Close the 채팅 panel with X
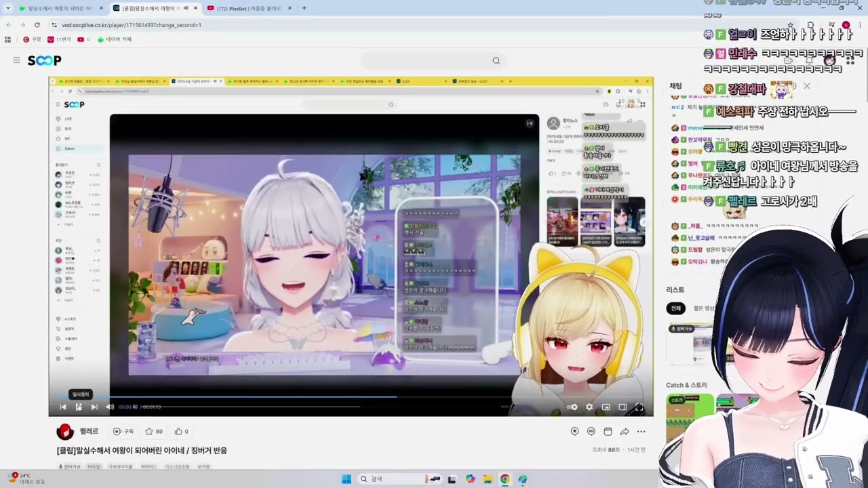This screenshot has width=868, height=488. [806, 86]
